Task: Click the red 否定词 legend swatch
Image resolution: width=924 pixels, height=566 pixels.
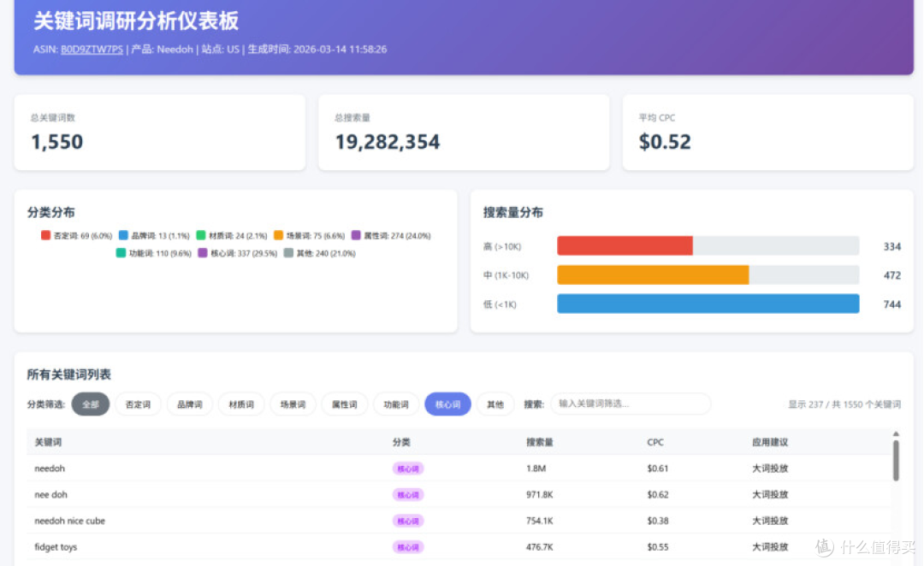Action: [x=45, y=235]
